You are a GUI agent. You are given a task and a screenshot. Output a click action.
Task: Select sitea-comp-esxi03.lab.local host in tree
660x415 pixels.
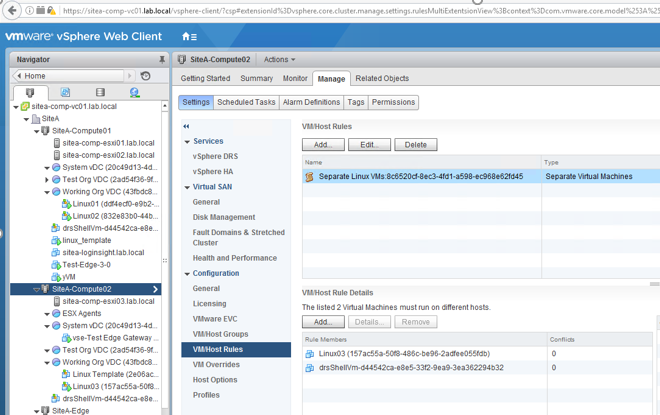pyautogui.click(x=108, y=301)
